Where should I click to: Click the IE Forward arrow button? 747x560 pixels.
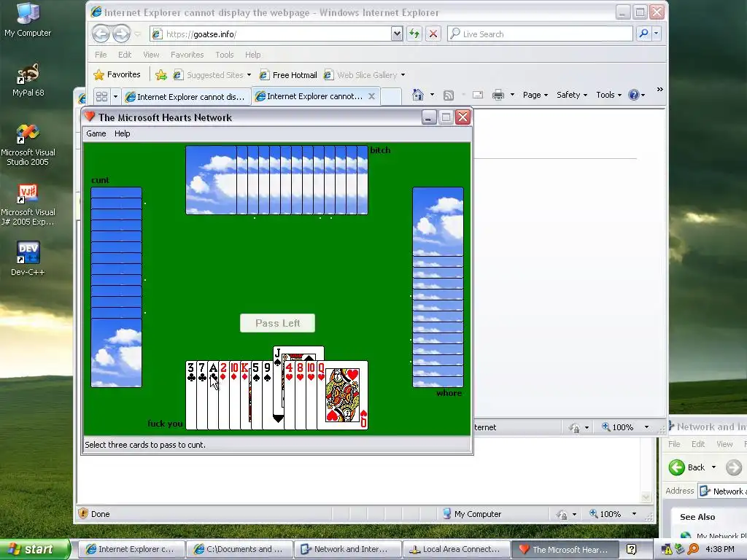(122, 34)
